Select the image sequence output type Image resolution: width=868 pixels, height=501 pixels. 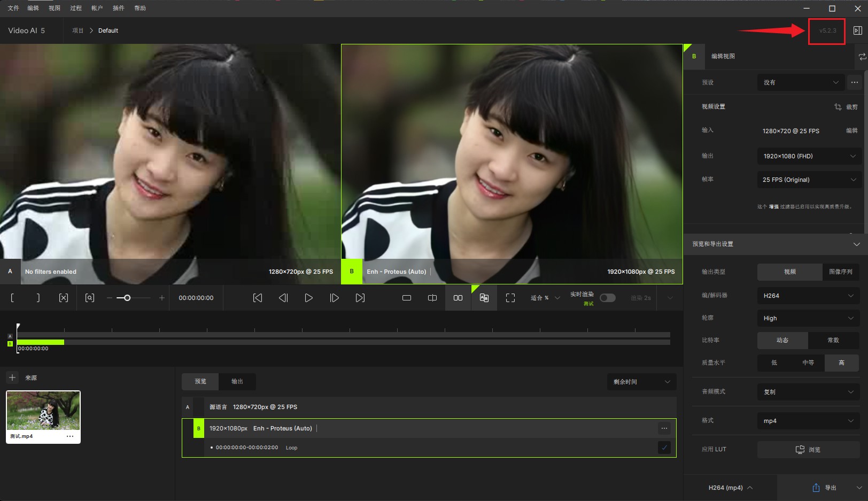tap(840, 272)
